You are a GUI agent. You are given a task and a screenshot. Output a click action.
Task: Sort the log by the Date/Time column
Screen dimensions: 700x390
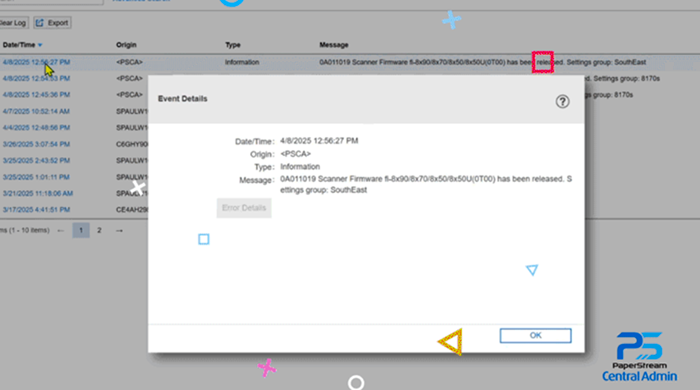pos(22,45)
